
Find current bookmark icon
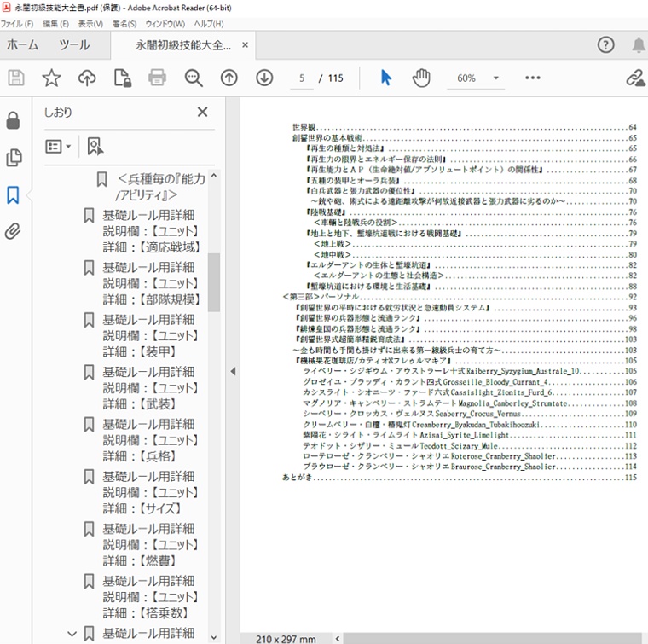[x=95, y=147]
